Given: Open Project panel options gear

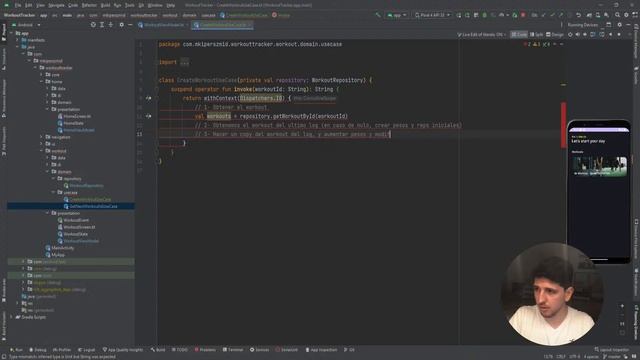Looking at the screenshot, I should (x=121, y=25).
